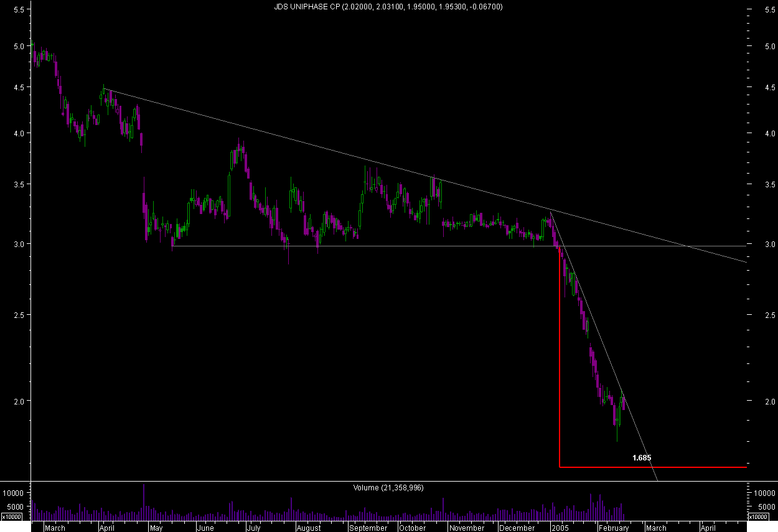The image size is (778, 532).
Task: Click 4.5 on the right price axis
Action: coord(769,88)
